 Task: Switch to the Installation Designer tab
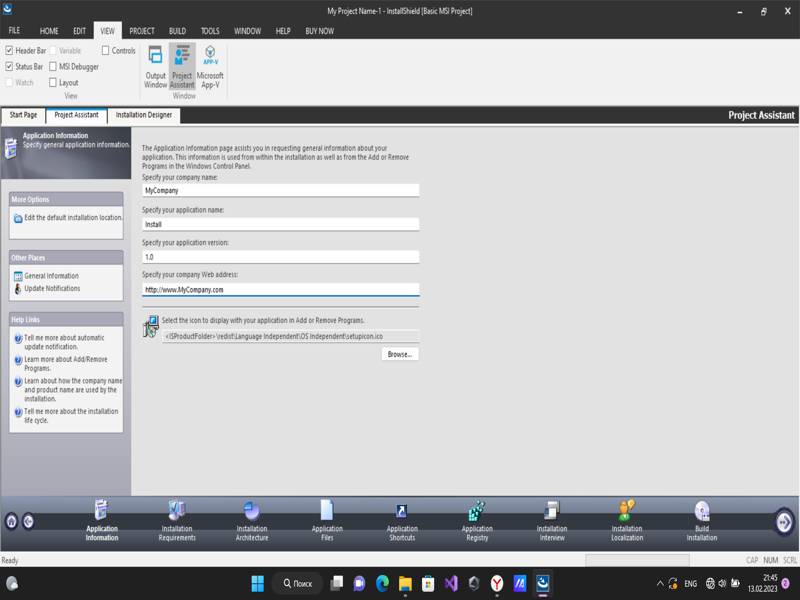coord(144,115)
